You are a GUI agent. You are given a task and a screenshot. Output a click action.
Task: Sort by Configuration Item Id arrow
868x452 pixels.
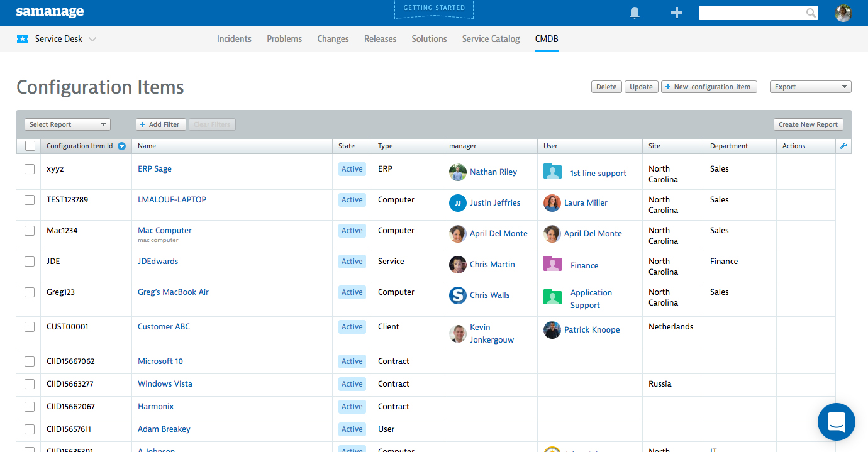122,146
